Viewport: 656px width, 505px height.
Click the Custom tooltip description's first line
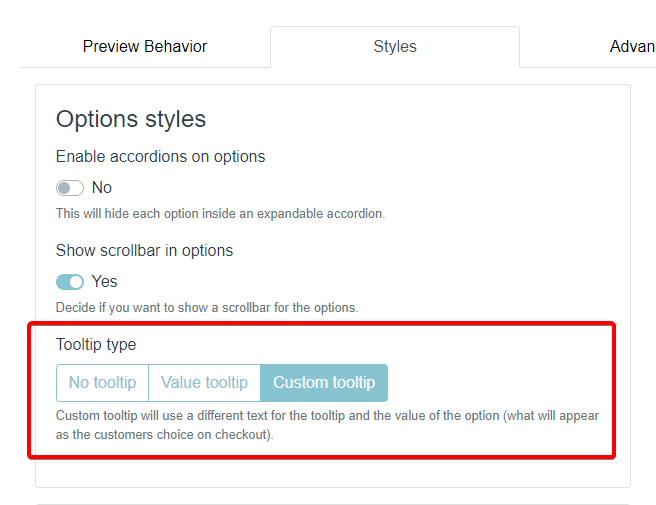(x=327, y=415)
